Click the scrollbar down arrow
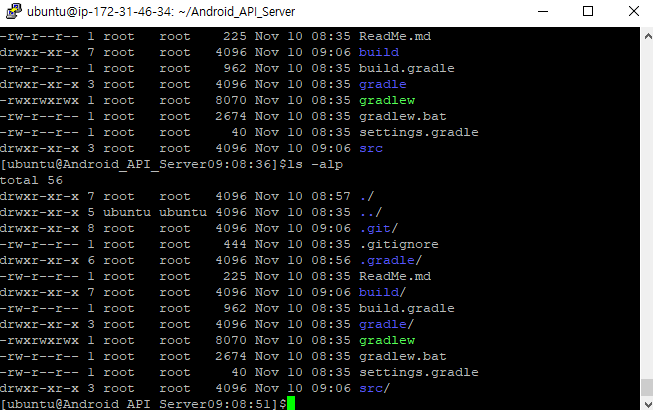This screenshot has width=653, height=410. [648, 404]
